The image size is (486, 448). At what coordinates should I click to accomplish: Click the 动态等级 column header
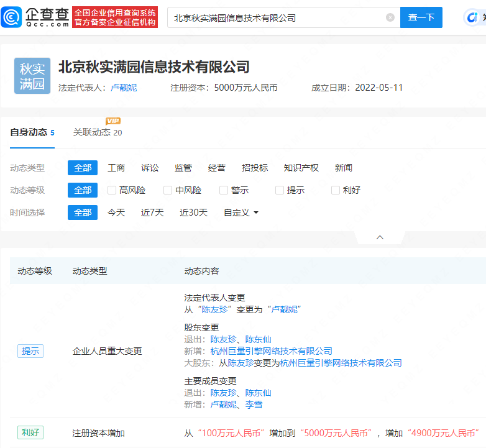[35, 271]
